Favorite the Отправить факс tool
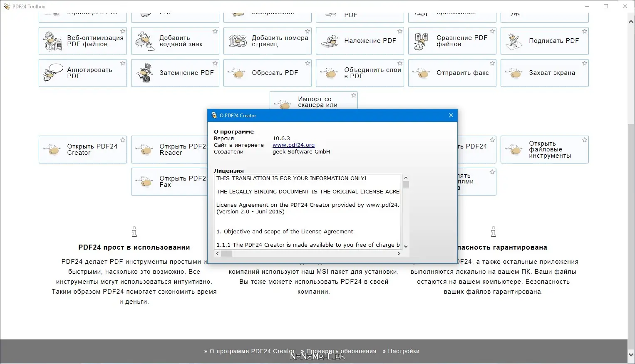 click(x=492, y=63)
